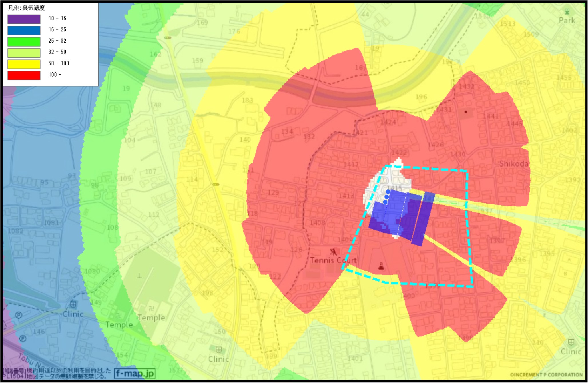Select the yellow 50 - 100 legend swatch
The image size is (588, 383).
click(x=24, y=64)
